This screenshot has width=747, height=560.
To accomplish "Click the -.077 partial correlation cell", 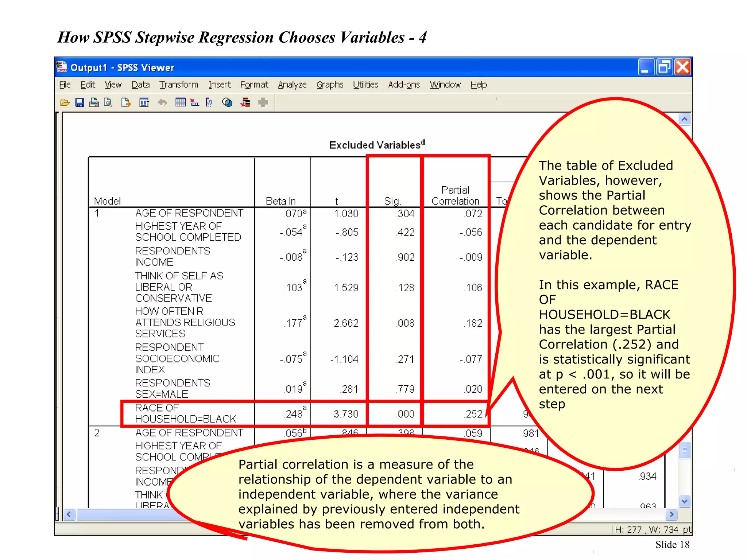I will [471, 359].
